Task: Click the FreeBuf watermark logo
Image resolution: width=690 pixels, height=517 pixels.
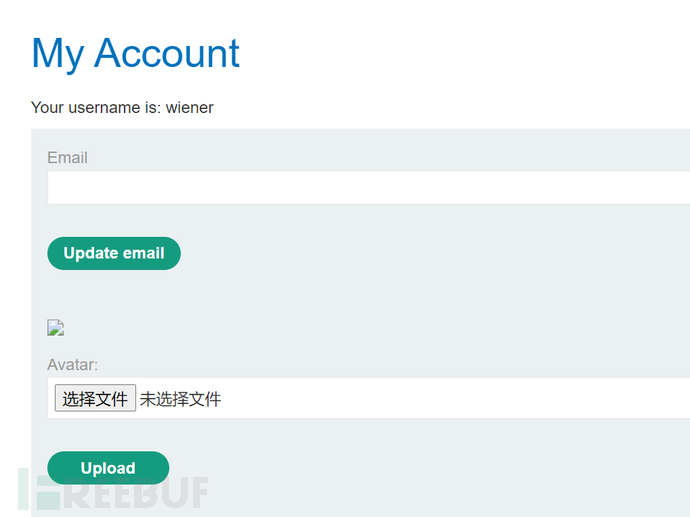Action: pos(113,491)
